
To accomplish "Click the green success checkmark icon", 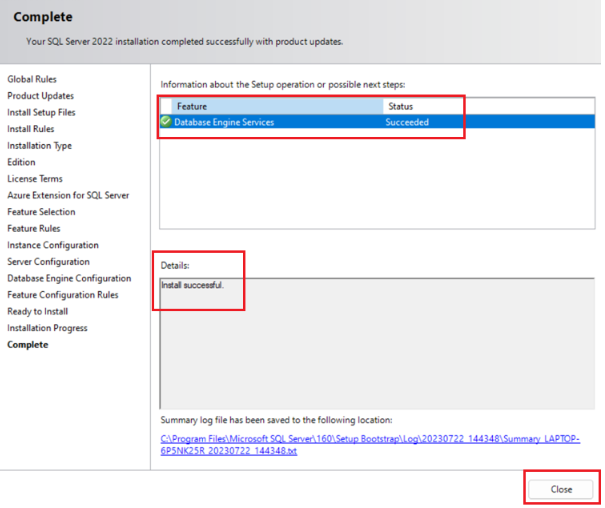I will [x=166, y=122].
